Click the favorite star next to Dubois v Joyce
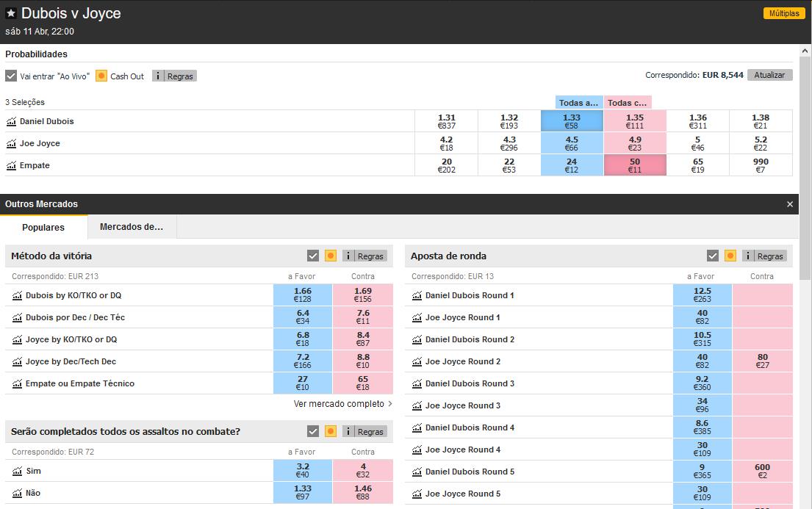The width and height of the screenshot is (812, 509). 11,13
